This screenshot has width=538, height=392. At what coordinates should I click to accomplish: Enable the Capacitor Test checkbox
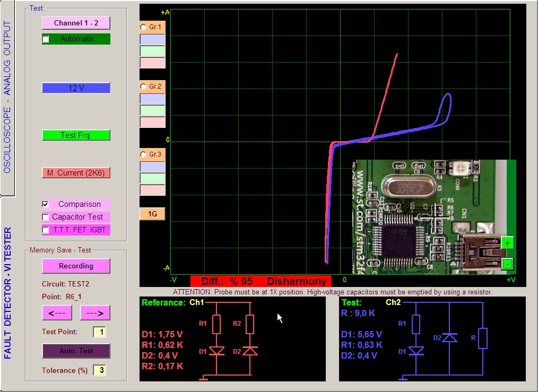[46, 217]
